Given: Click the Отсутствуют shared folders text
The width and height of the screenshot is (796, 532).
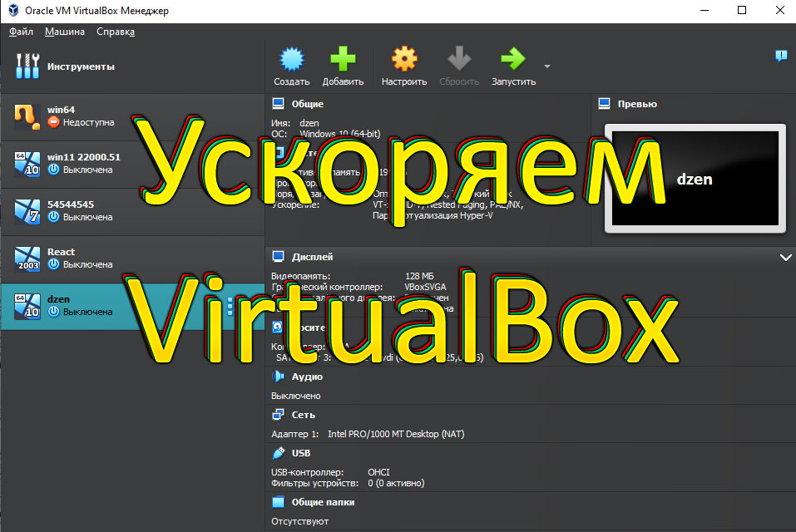Looking at the screenshot, I should [300, 521].
